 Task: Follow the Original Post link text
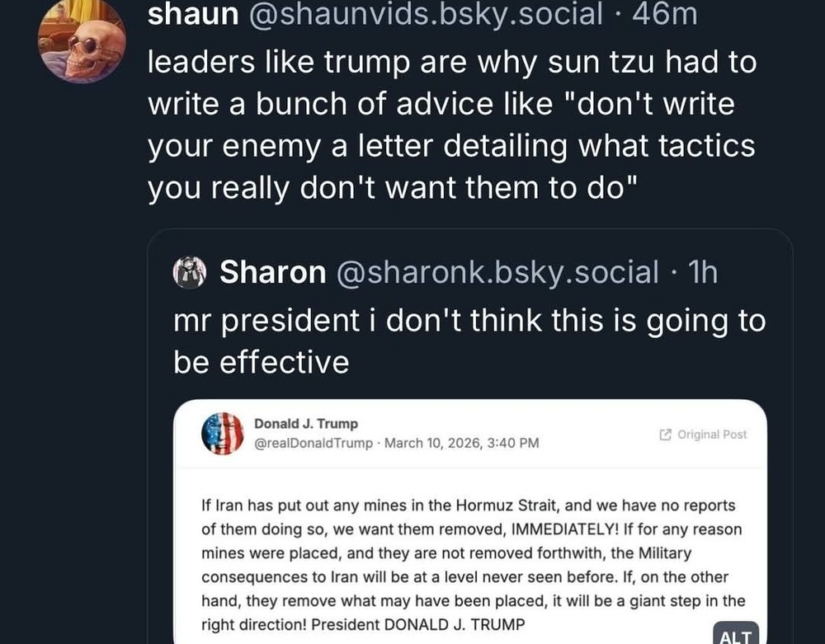click(712, 435)
